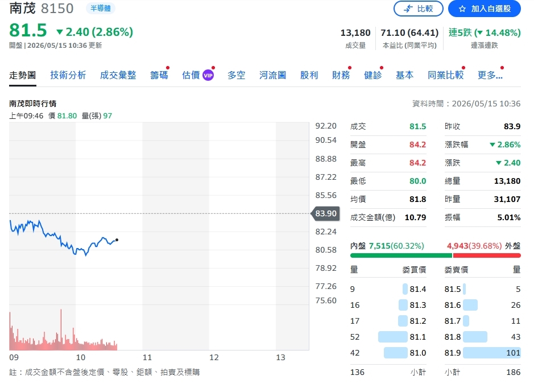The width and height of the screenshot is (534, 392).
Task: Click the 成交金額(億) value 10.79
Action: 415,217
